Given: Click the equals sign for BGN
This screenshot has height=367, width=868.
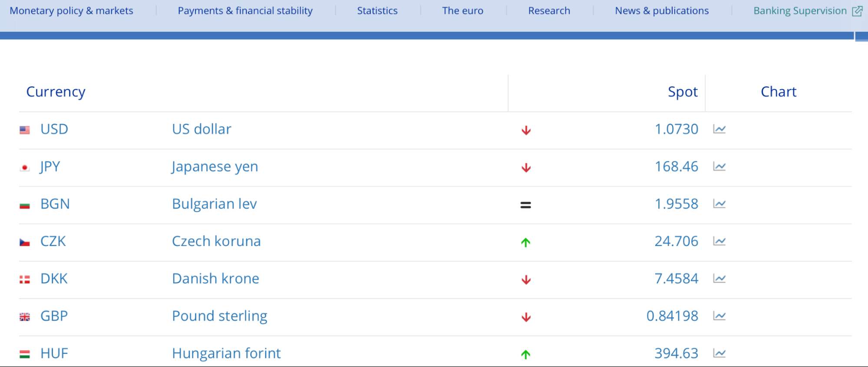Looking at the screenshot, I should 526,205.
